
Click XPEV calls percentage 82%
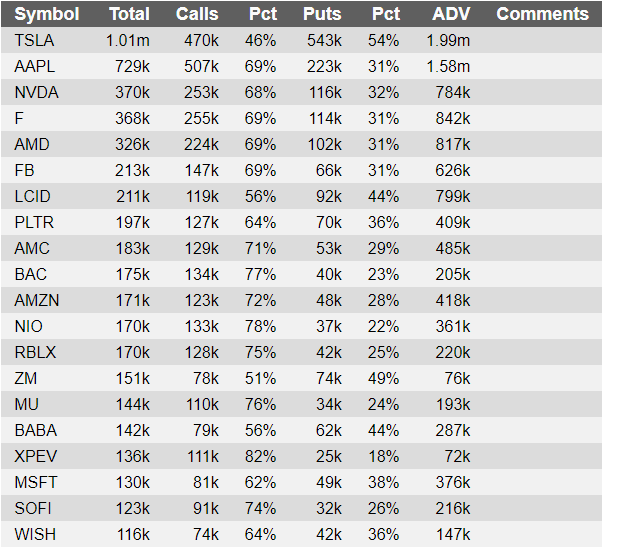(260, 457)
